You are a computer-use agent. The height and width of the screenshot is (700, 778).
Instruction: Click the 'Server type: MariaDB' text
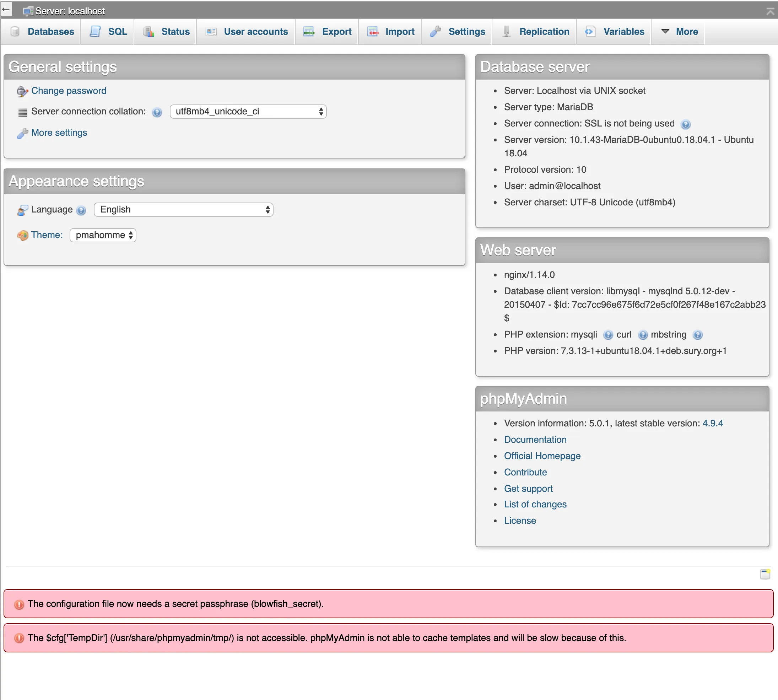pos(549,107)
